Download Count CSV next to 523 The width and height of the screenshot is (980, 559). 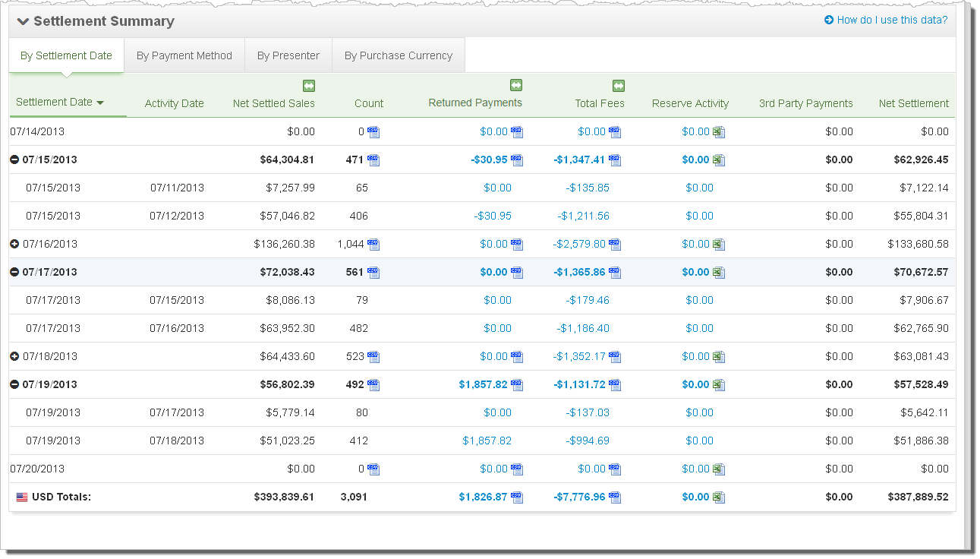click(373, 357)
